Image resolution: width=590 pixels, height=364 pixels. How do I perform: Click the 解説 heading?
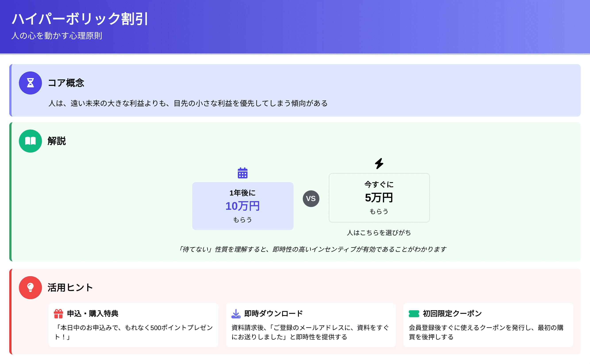pyautogui.click(x=57, y=141)
